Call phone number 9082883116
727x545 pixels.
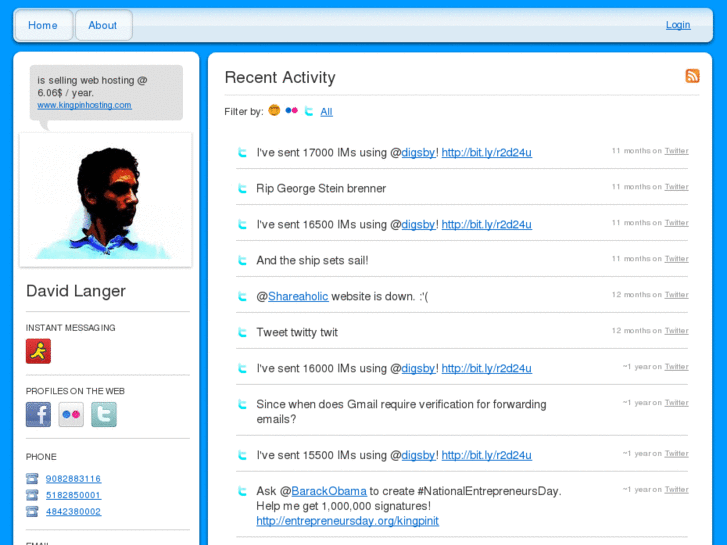[73, 479]
